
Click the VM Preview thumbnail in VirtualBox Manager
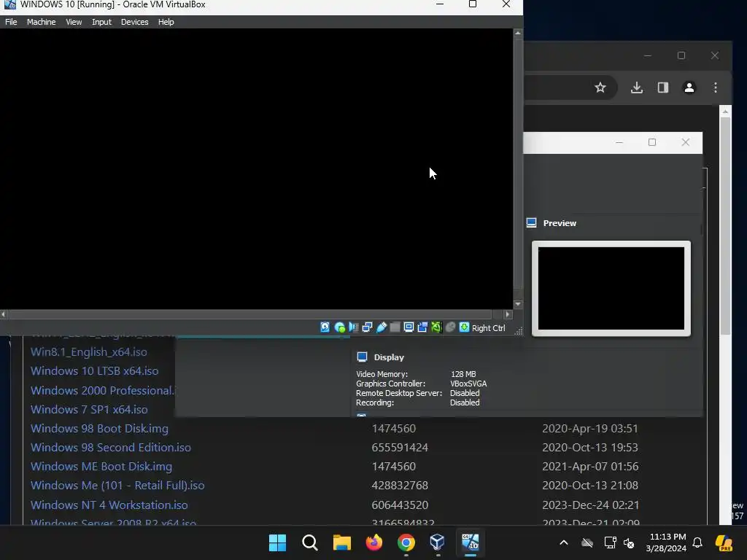(x=611, y=288)
